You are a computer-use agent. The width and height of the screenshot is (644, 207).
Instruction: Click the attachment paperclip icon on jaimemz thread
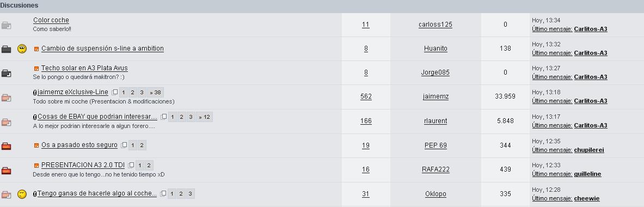point(35,93)
